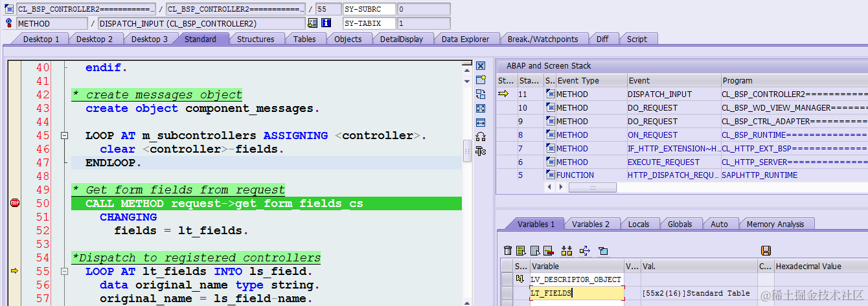
Task: Click the program icon at top-left header
Action: (8, 9)
